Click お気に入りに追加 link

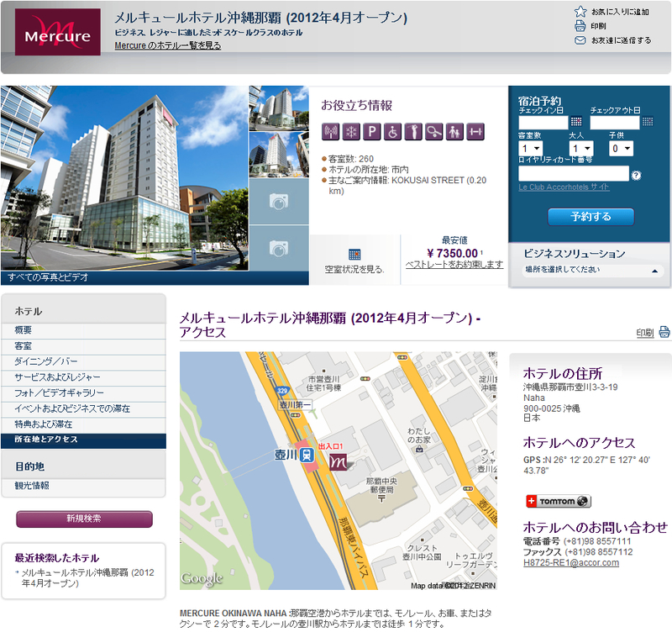click(x=620, y=12)
